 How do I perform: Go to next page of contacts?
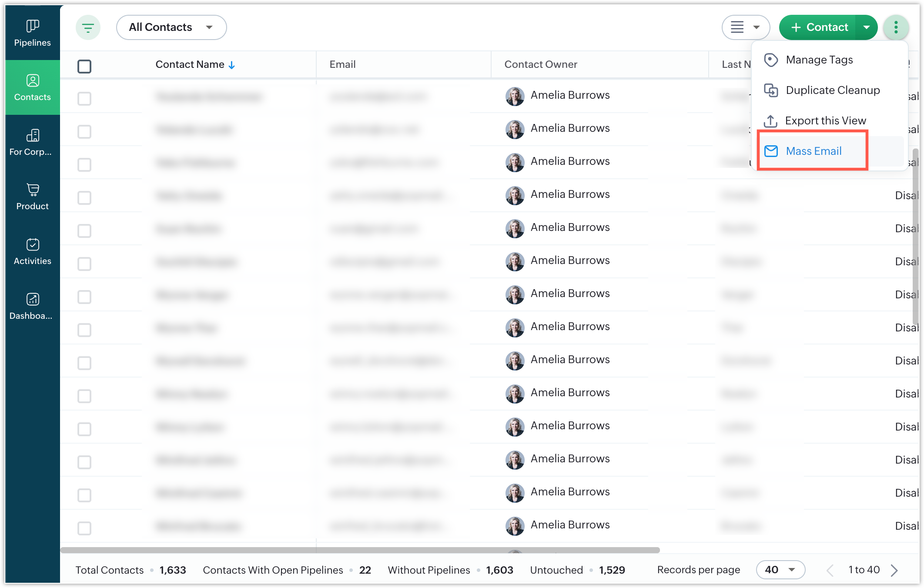(894, 570)
